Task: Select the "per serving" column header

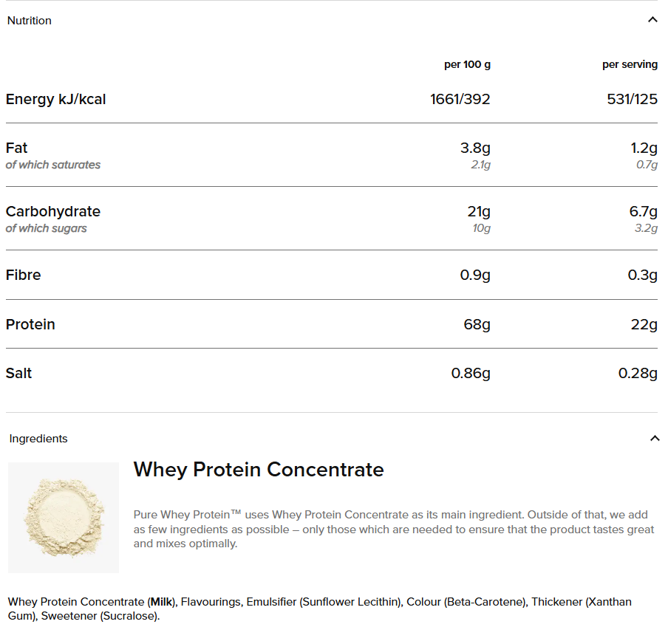Action: tap(630, 65)
